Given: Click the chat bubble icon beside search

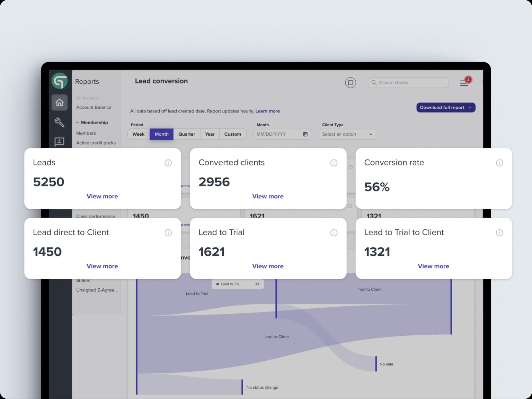Looking at the screenshot, I should 350,83.
